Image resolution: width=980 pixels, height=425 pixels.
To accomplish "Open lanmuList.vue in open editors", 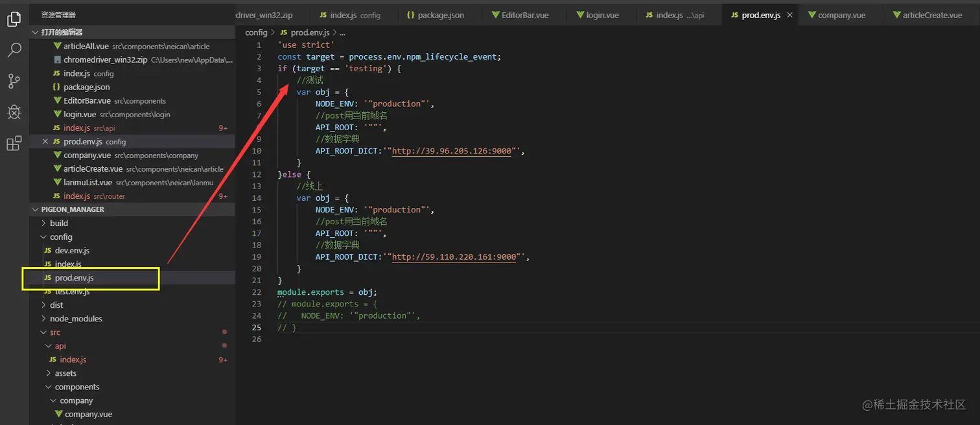I will 132,182.
